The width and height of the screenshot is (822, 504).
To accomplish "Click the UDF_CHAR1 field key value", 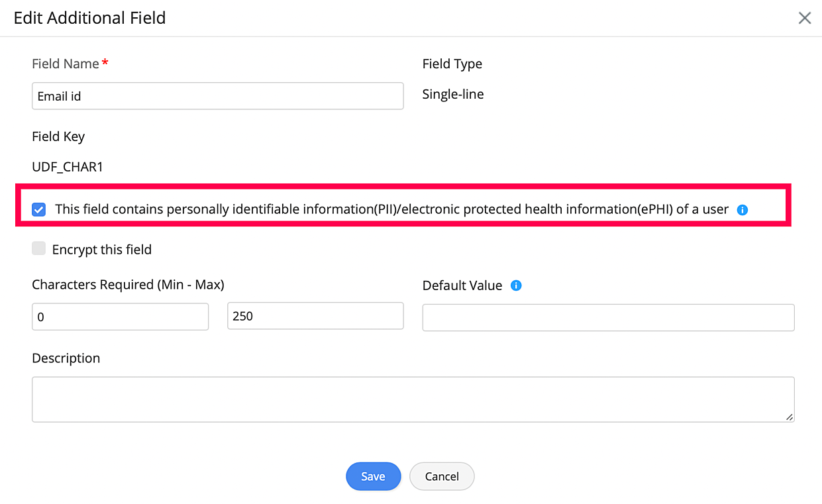I will 68,168.
